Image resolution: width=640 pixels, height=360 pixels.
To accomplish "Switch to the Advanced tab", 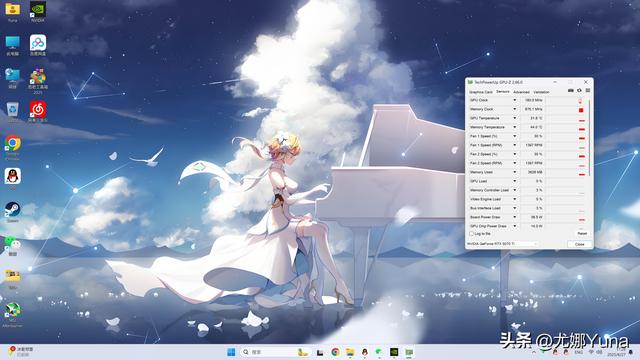I will 521,92.
